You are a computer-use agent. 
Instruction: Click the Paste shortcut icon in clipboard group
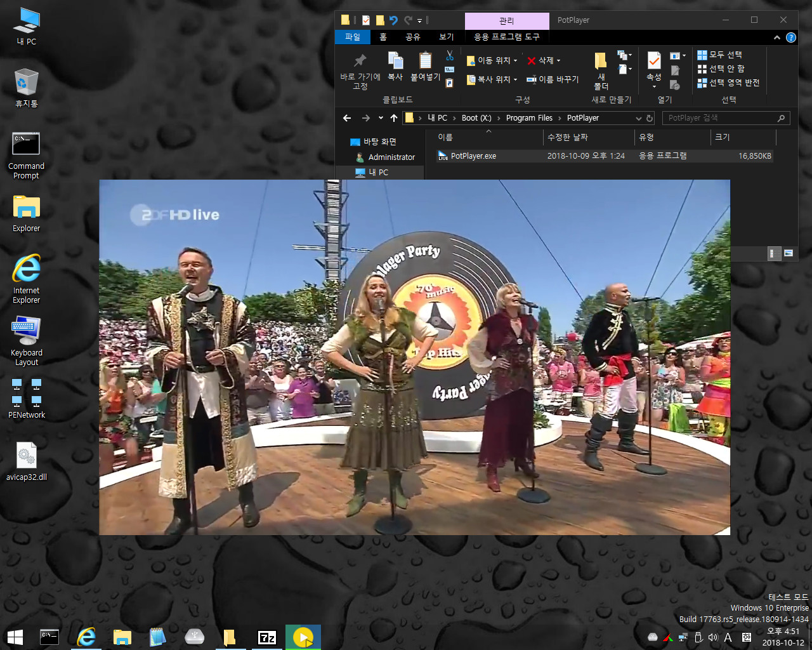[450, 83]
